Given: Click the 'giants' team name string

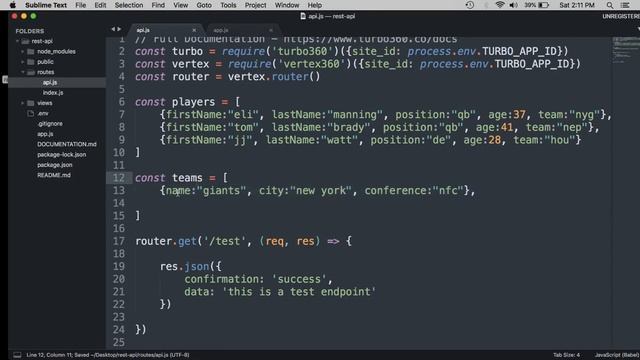Looking at the screenshot, I should tap(222, 191).
